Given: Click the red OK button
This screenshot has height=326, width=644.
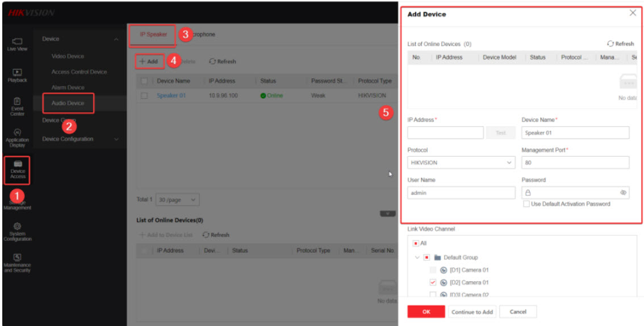Looking at the screenshot, I should [426, 312].
